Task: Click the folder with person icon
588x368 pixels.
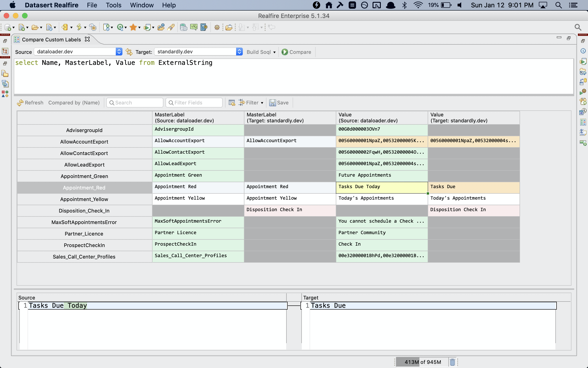Action: click(161, 27)
